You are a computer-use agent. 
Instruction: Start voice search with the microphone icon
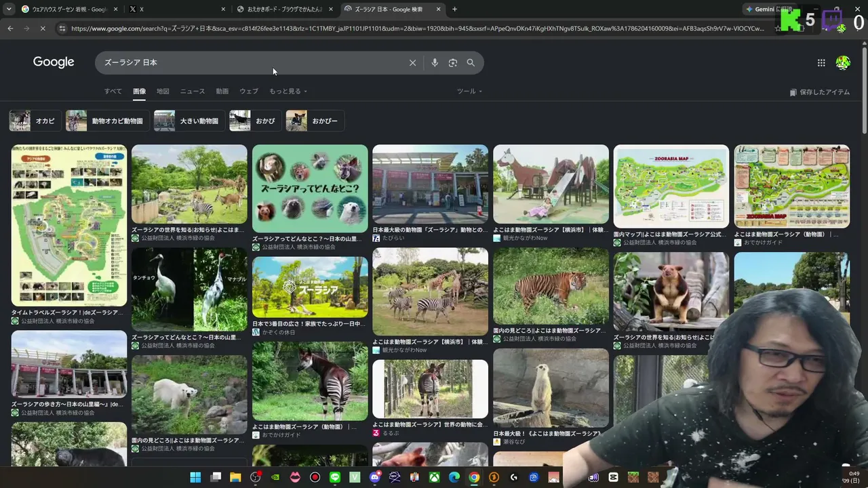click(435, 62)
